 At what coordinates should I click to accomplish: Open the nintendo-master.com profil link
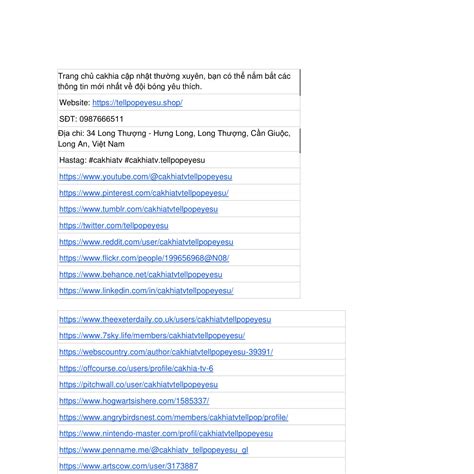coord(166,434)
